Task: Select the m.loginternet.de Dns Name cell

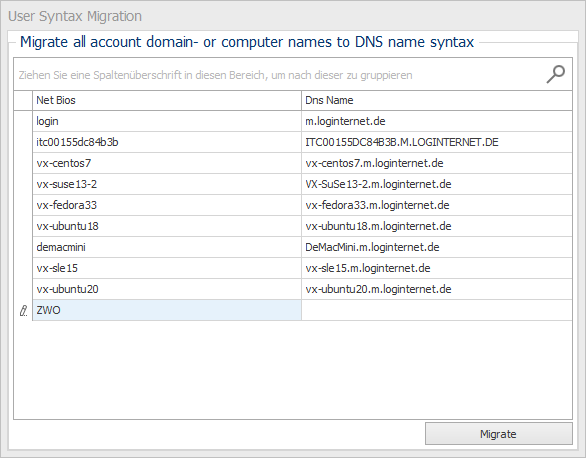Action: (437, 121)
